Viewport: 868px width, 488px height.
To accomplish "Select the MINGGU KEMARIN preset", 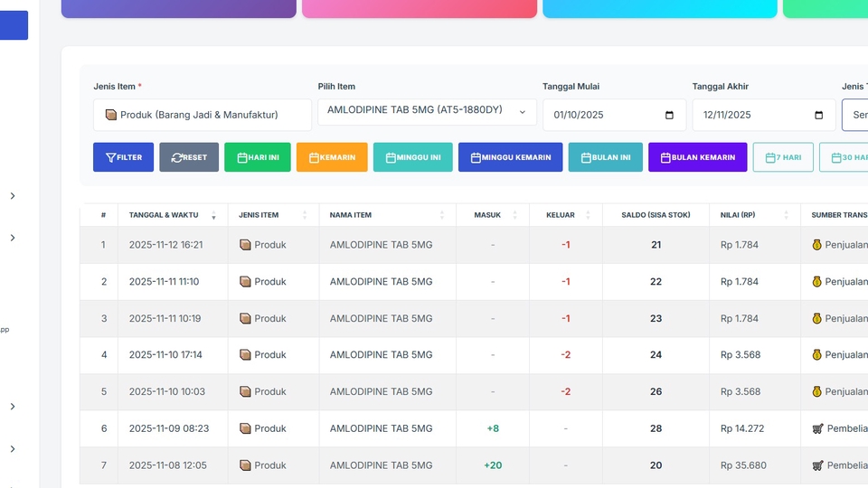I will pyautogui.click(x=510, y=157).
